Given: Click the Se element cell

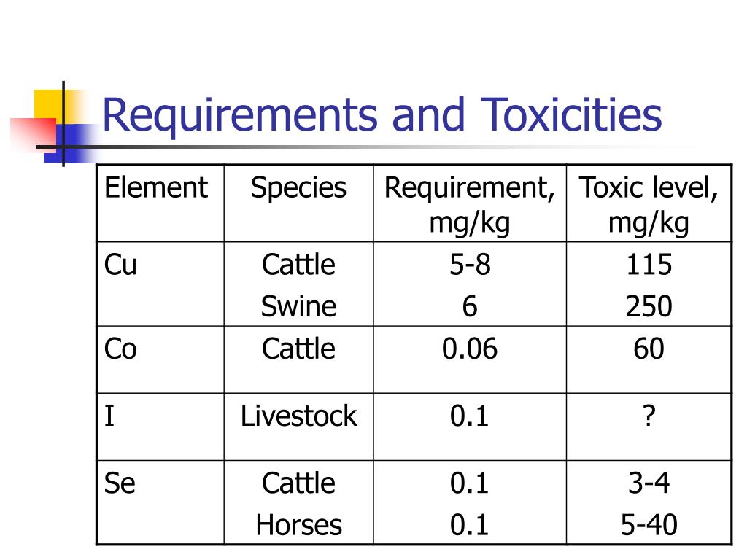Looking at the screenshot, I should pyautogui.click(x=160, y=502).
